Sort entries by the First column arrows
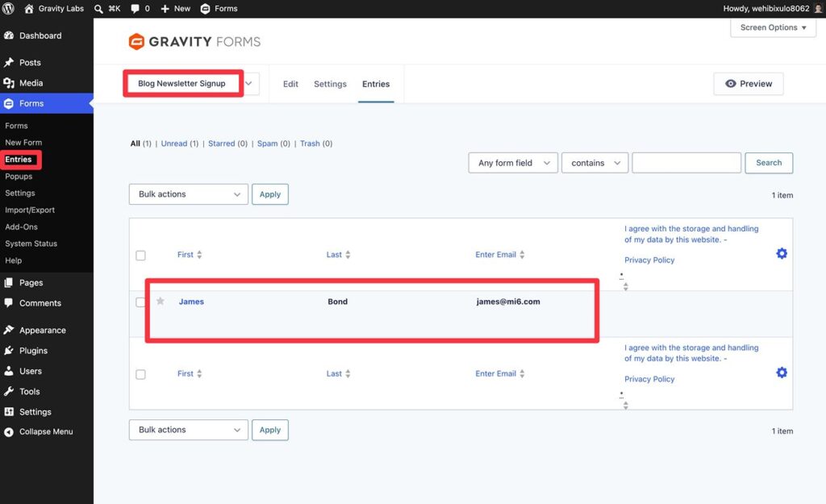 click(x=199, y=254)
